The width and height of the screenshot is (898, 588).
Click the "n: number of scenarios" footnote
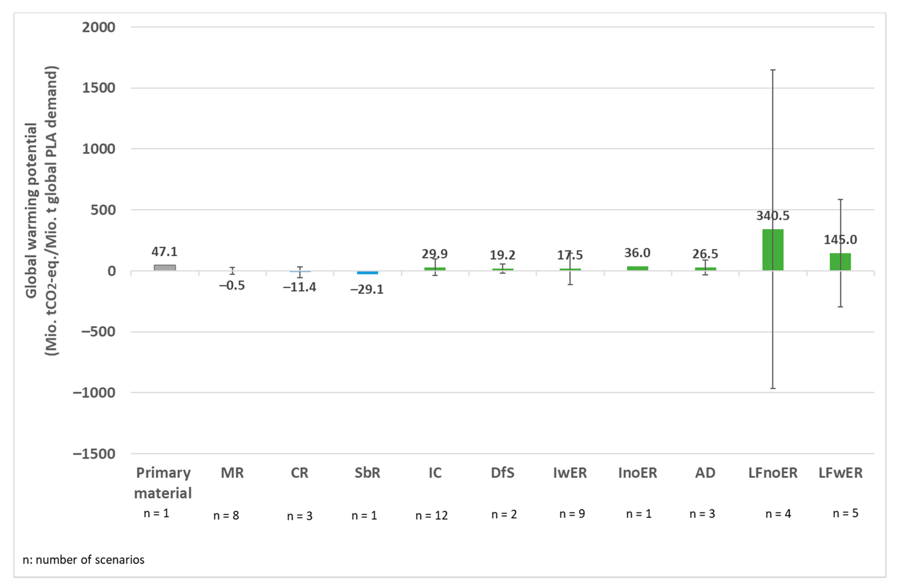click(x=83, y=560)
